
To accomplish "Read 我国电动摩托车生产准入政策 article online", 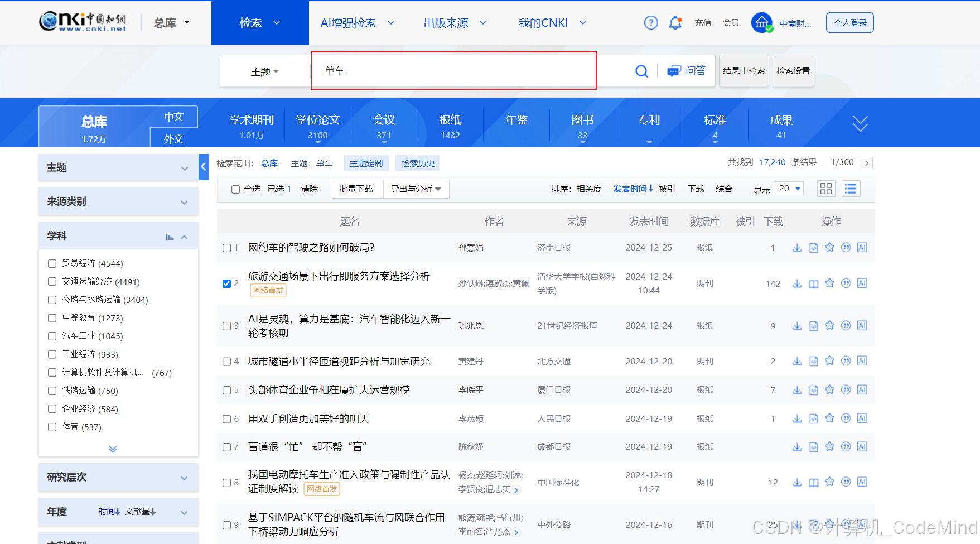I will click(814, 482).
